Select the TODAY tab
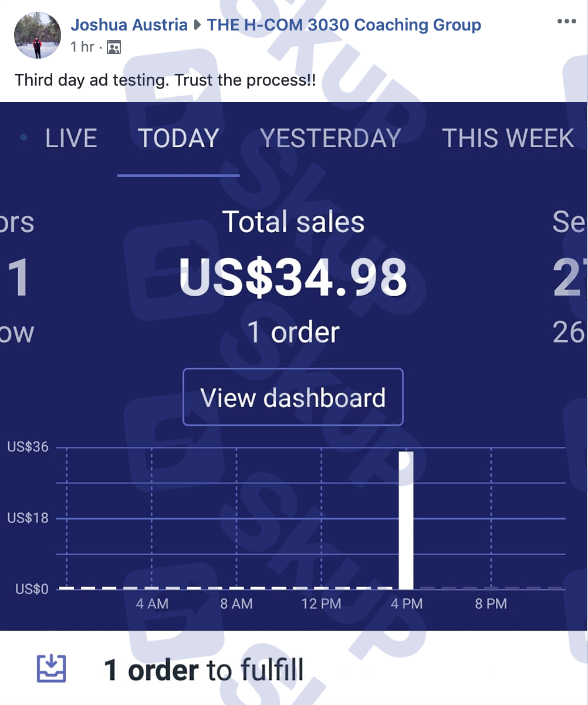 pyautogui.click(x=178, y=138)
